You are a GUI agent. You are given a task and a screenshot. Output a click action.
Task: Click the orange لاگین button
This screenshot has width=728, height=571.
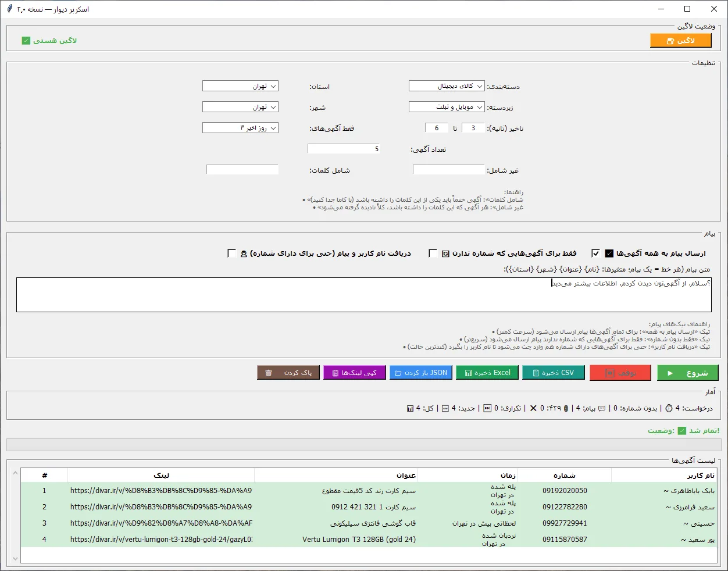click(681, 40)
